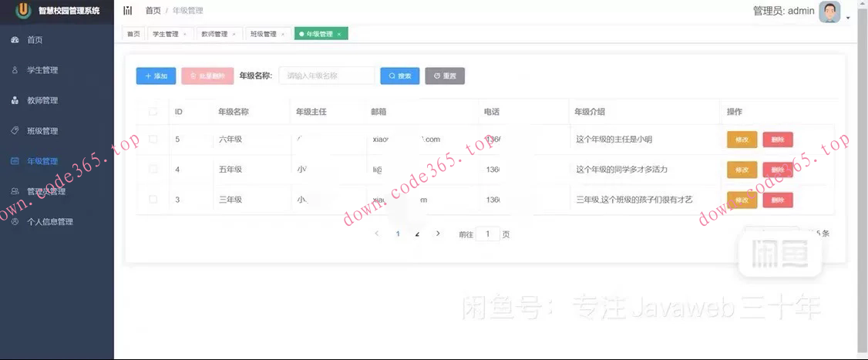This screenshot has height=360, width=868.
Task: Close the 教师管理 tab
Action: tap(234, 35)
